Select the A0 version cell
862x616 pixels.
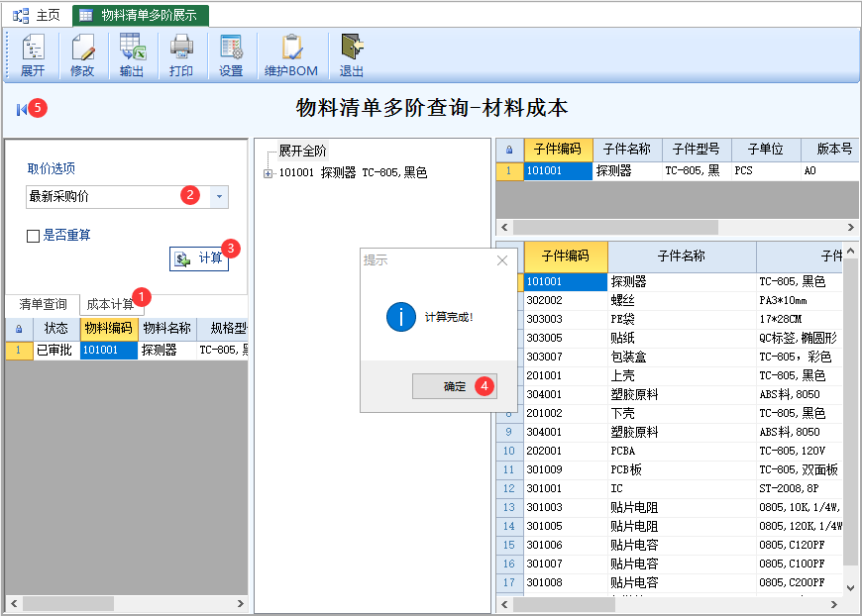coord(829,171)
